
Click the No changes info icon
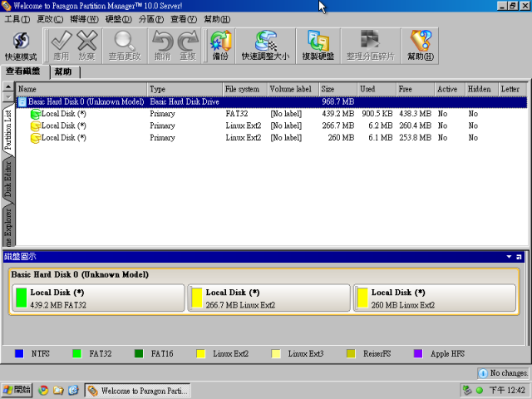coord(482,373)
